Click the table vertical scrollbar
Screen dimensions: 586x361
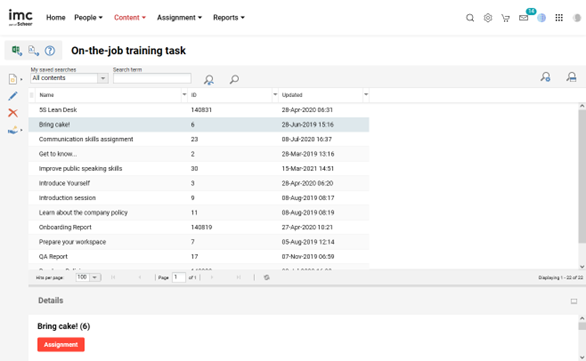click(582, 176)
